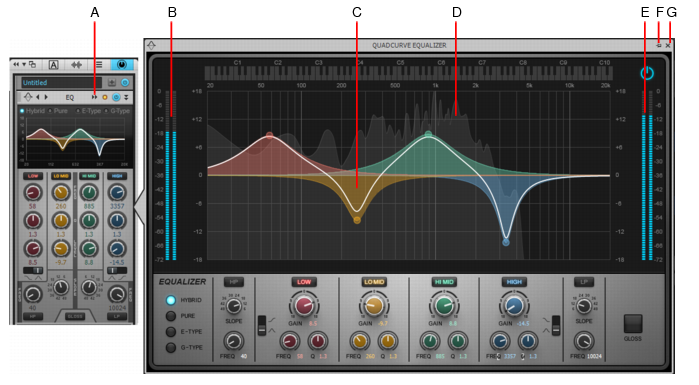The width and height of the screenshot is (699, 385).
Task: Click the LP FREQ knob in the fly-out
Action: (x=584, y=341)
